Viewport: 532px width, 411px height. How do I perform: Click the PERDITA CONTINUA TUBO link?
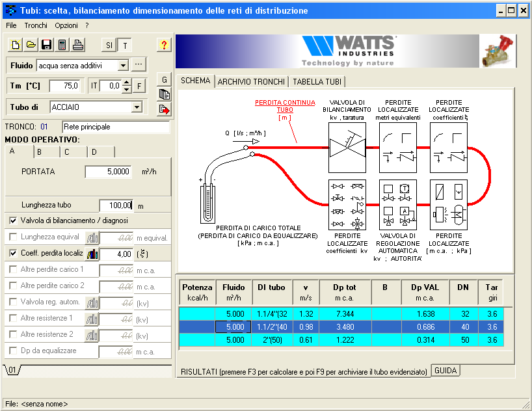point(285,106)
